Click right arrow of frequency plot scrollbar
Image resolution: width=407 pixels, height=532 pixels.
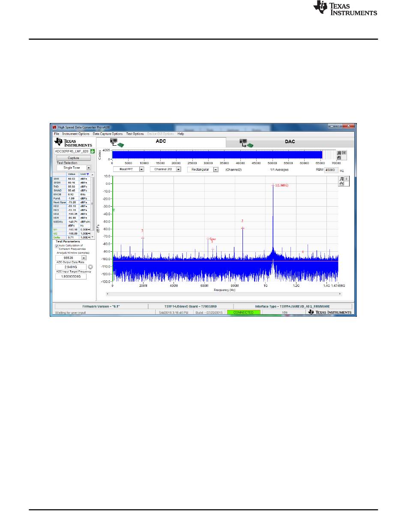pyautogui.click(x=340, y=294)
